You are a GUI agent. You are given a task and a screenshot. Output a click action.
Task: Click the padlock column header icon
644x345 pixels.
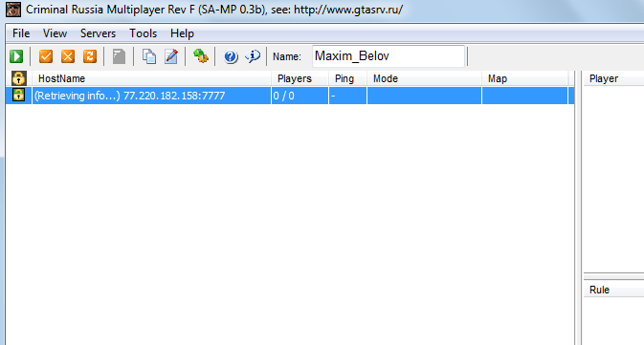click(x=18, y=78)
